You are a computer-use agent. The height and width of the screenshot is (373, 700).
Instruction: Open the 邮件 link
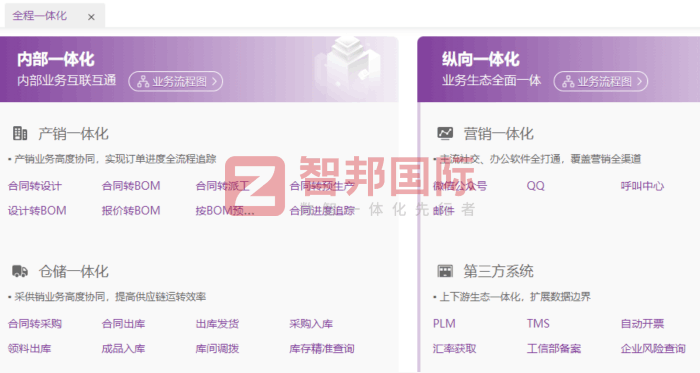(444, 211)
